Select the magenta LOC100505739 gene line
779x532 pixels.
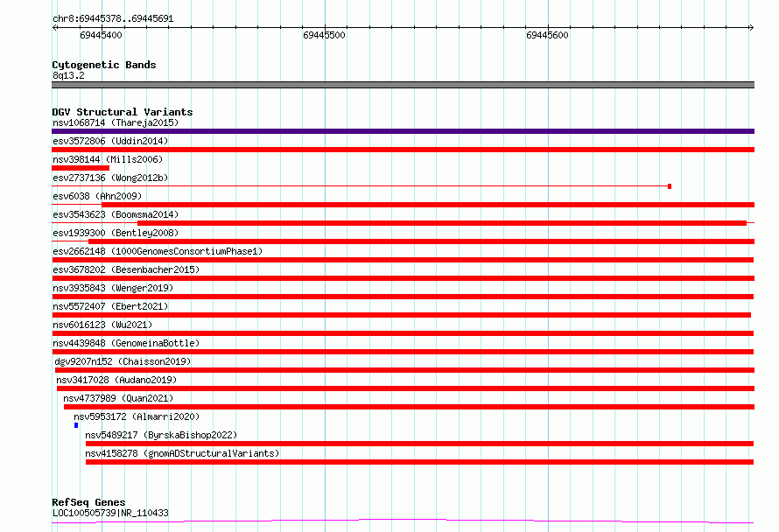(403, 521)
